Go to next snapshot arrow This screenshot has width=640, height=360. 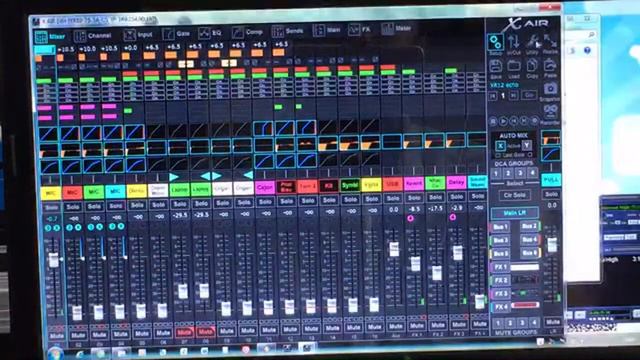coord(513,96)
